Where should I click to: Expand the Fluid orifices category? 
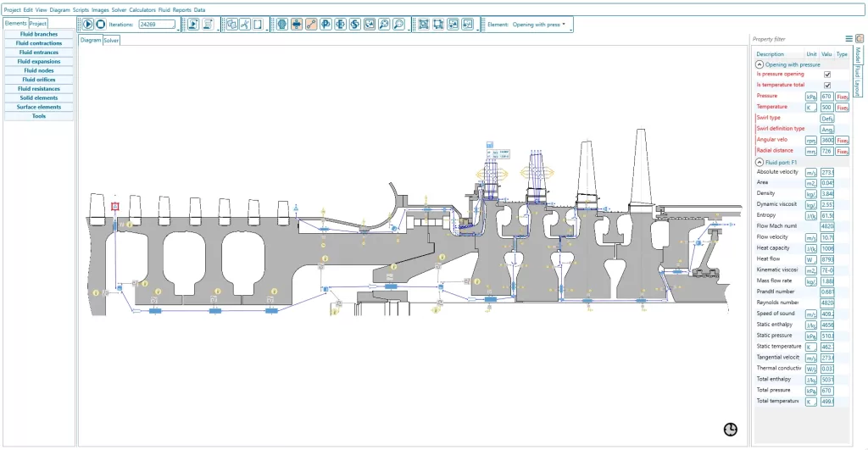click(39, 80)
